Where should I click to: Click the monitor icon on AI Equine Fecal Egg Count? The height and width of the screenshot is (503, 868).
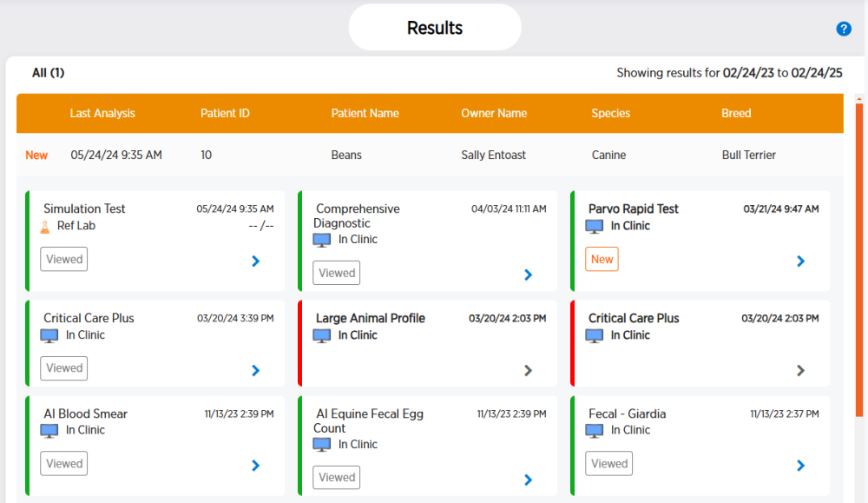[x=322, y=444]
